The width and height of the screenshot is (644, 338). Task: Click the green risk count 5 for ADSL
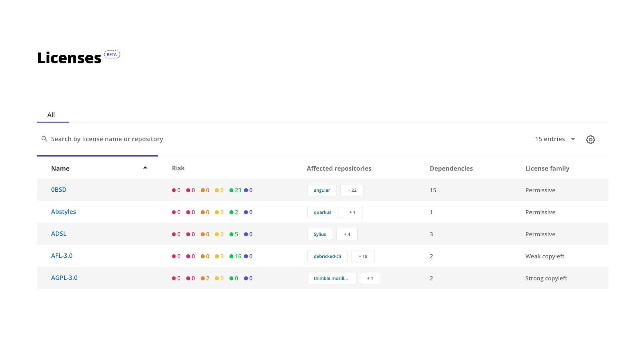pos(234,234)
